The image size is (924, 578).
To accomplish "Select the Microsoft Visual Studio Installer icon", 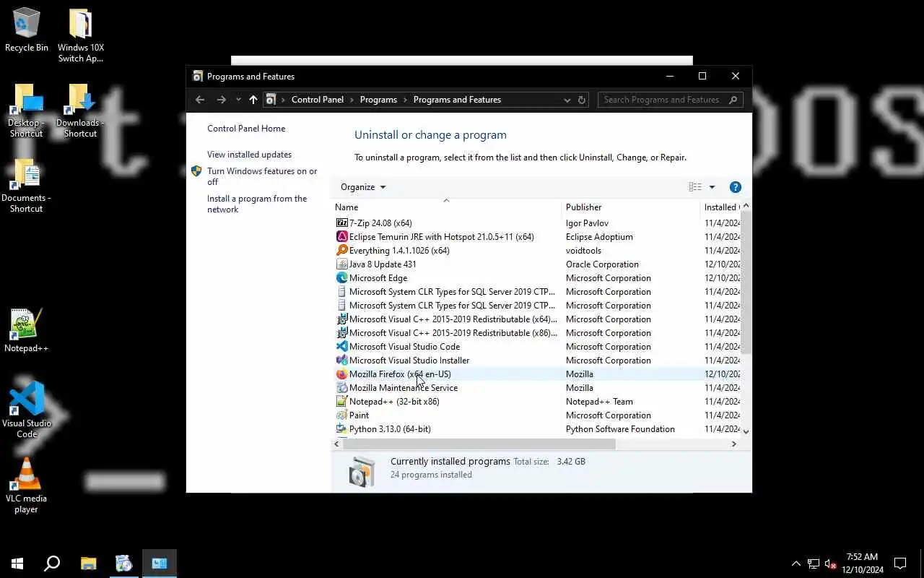I will (342, 361).
